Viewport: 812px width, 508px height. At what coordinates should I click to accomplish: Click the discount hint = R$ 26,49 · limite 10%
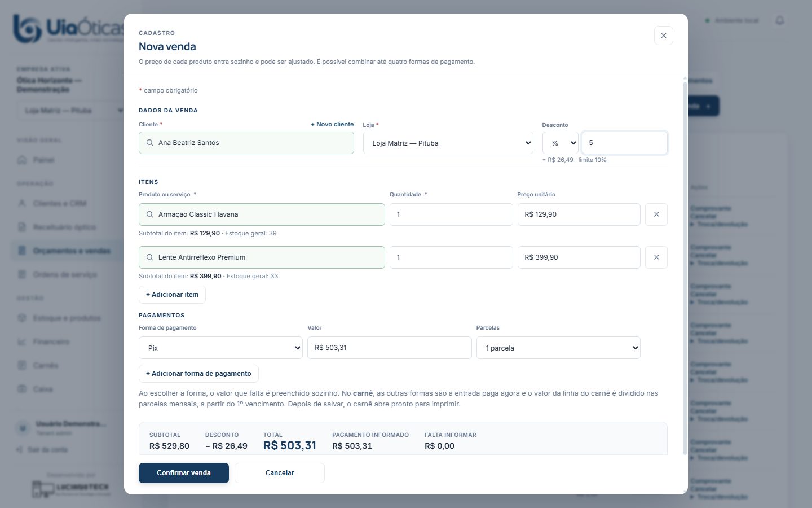575,160
